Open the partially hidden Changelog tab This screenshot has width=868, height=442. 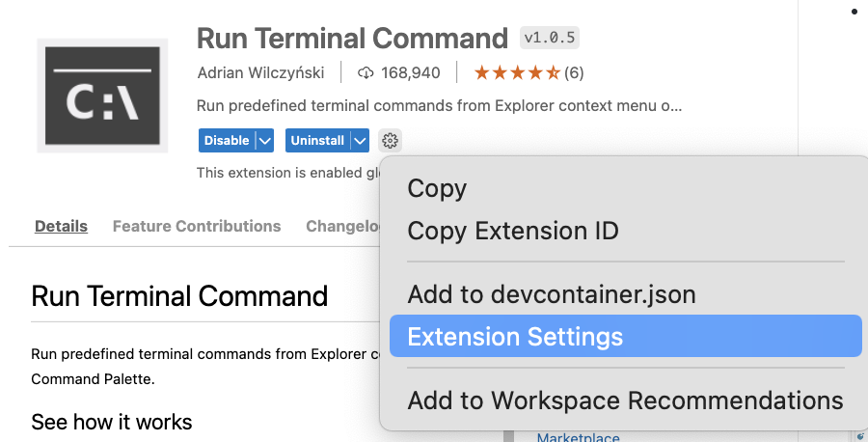(x=343, y=226)
